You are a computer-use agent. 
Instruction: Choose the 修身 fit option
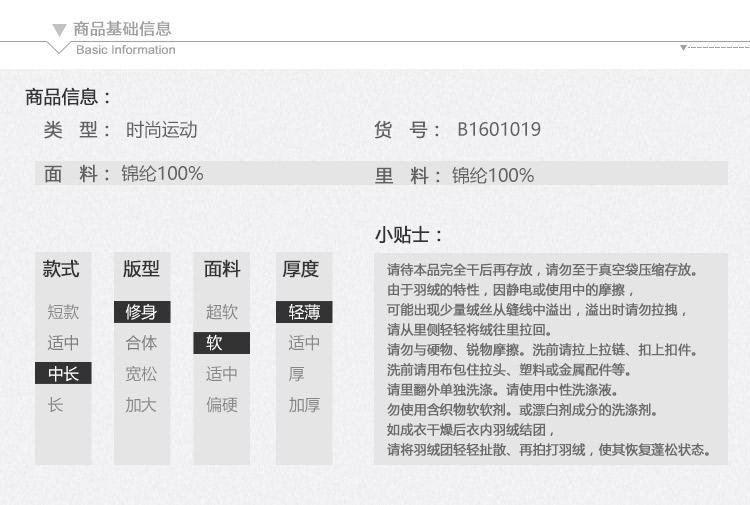(142, 312)
